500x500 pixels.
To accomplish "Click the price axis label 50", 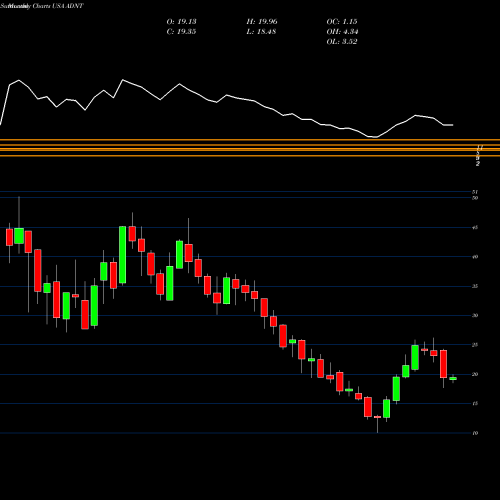I will point(475,198).
